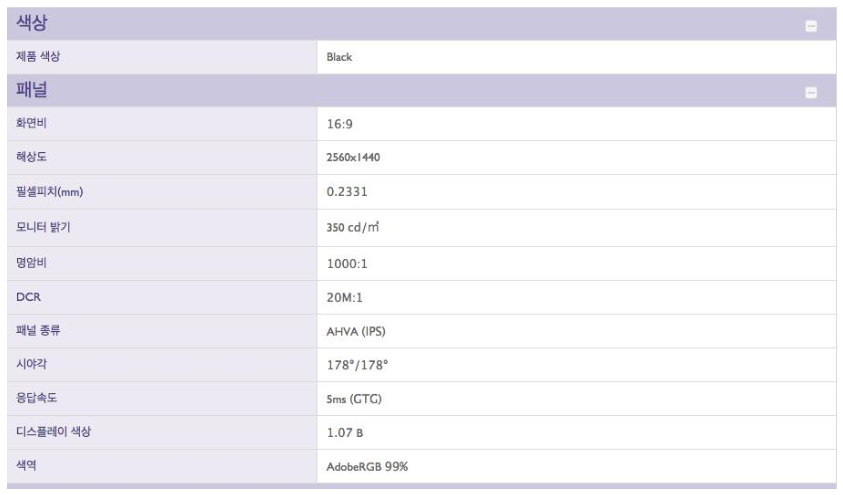The height and width of the screenshot is (495, 843).
Task: Select the 화면비 row label
Action: click(x=31, y=123)
